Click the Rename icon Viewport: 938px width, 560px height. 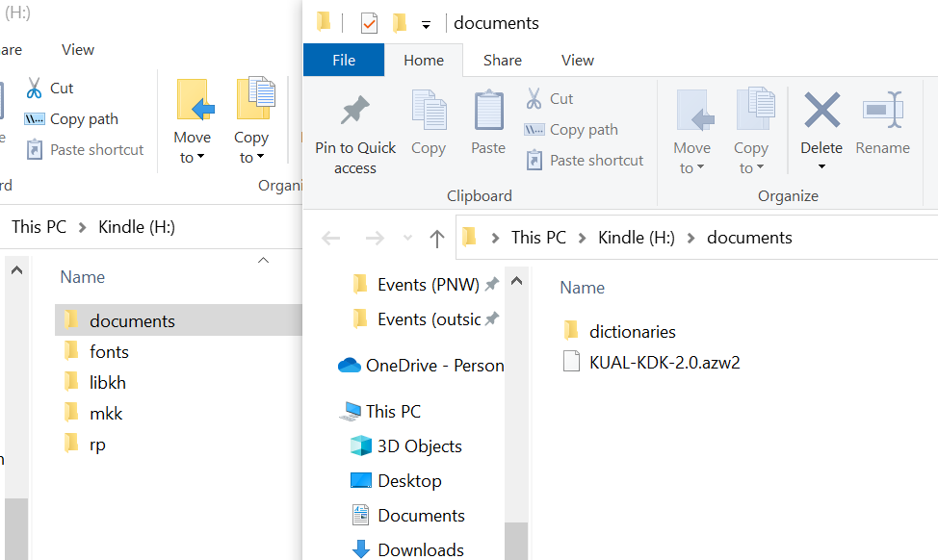pyautogui.click(x=882, y=111)
